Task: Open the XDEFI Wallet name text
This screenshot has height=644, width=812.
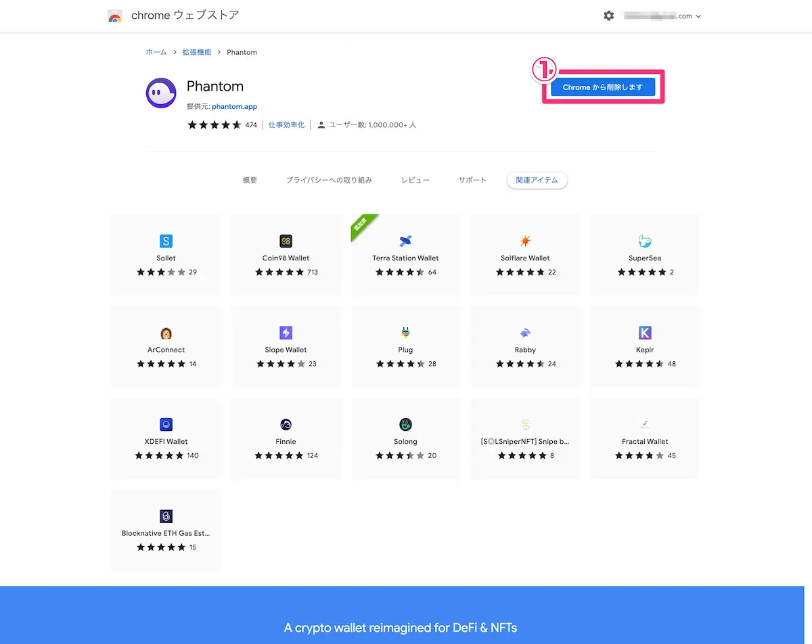Action: [x=166, y=441]
